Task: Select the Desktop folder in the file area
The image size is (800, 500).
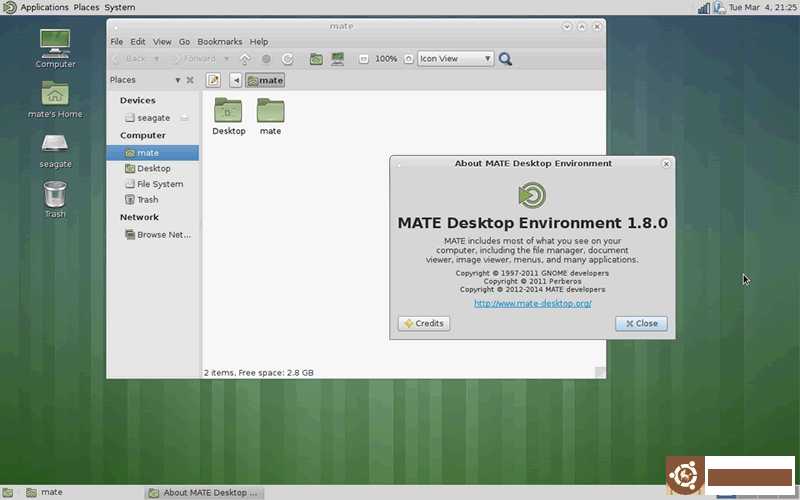Action: [x=229, y=116]
